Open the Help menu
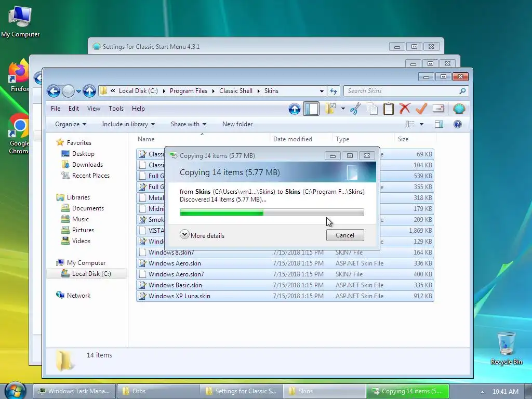 coord(138,109)
